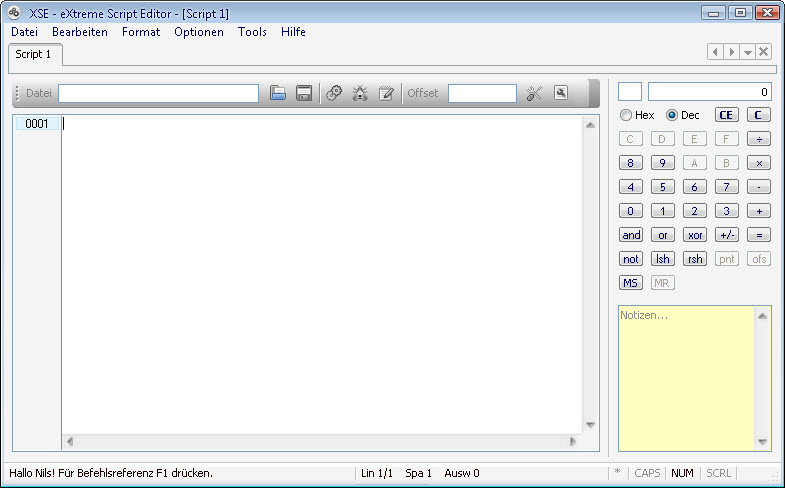The height and width of the screenshot is (488, 785).
Task: Open the Optionen menu
Action: [x=199, y=32]
